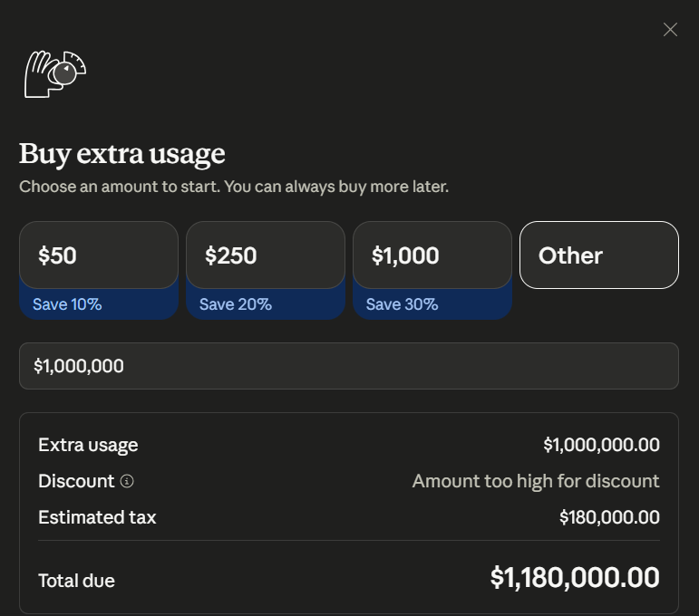Open the Discount info icon
This screenshot has height=616, width=699.
click(127, 481)
